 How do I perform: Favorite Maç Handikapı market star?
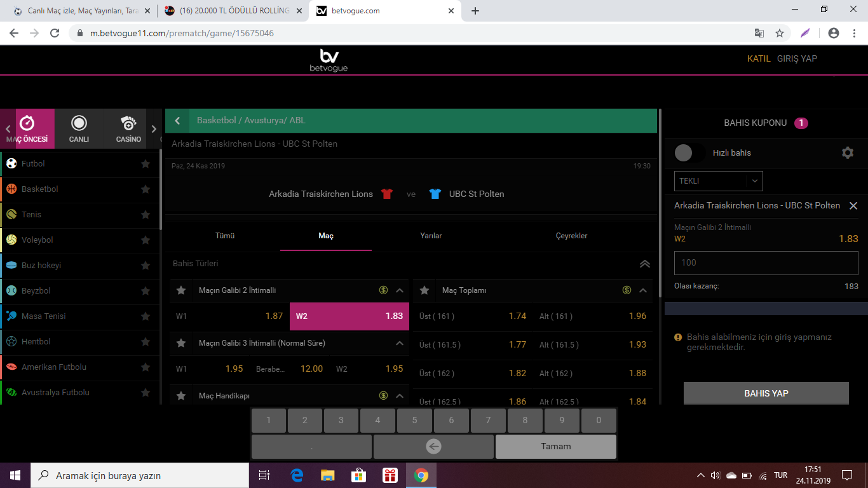[x=181, y=396]
